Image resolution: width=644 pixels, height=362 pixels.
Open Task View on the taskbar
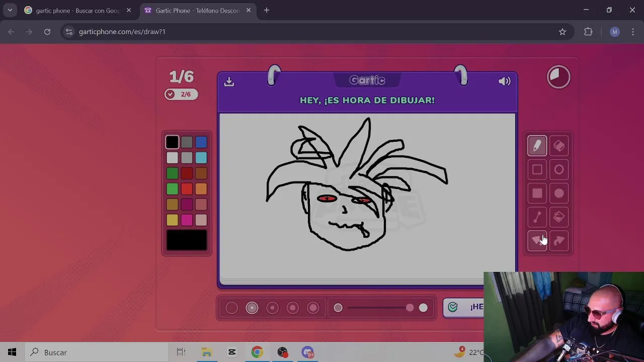point(181,352)
